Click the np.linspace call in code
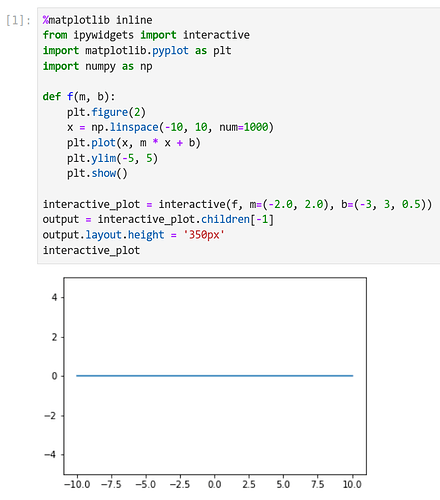Screen dimensions: 440x500 coord(134,127)
